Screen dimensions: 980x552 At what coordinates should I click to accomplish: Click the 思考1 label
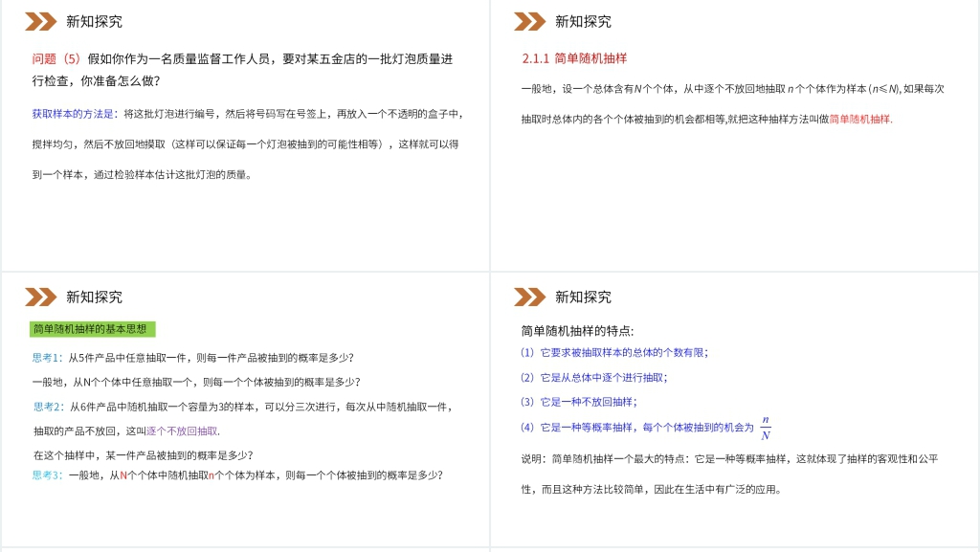coord(48,358)
